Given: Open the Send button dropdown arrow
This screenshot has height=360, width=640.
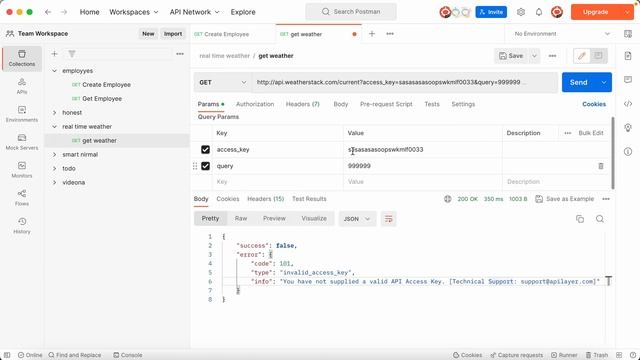Looking at the screenshot, I should pyautogui.click(x=604, y=82).
